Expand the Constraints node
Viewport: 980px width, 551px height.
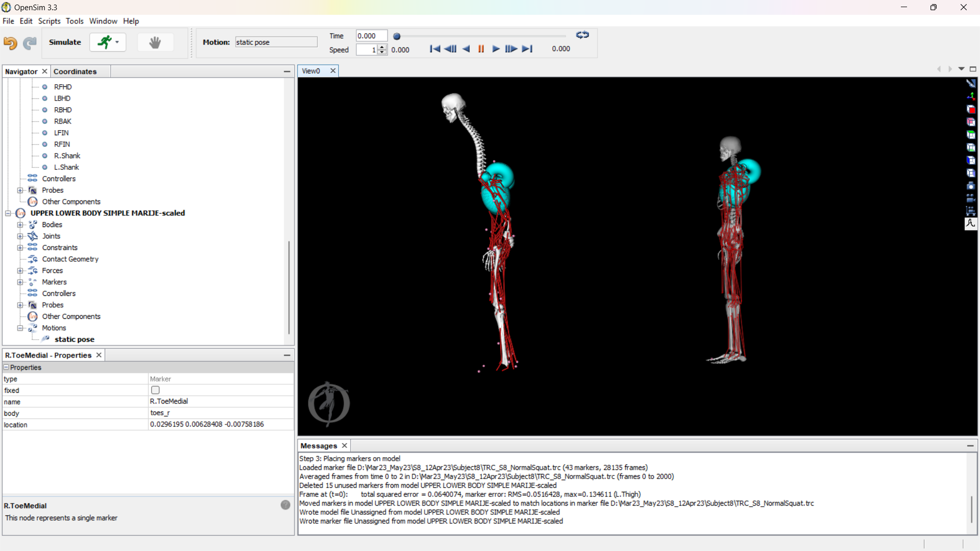click(20, 247)
